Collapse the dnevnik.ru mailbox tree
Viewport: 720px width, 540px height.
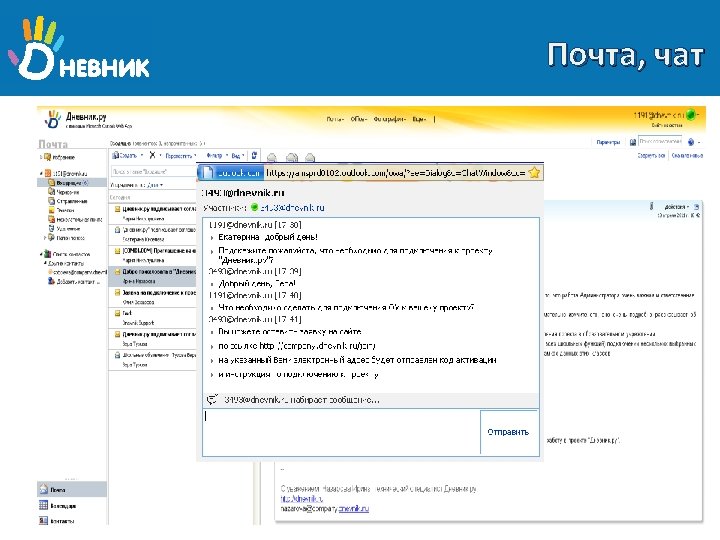(x=41, y=174)
